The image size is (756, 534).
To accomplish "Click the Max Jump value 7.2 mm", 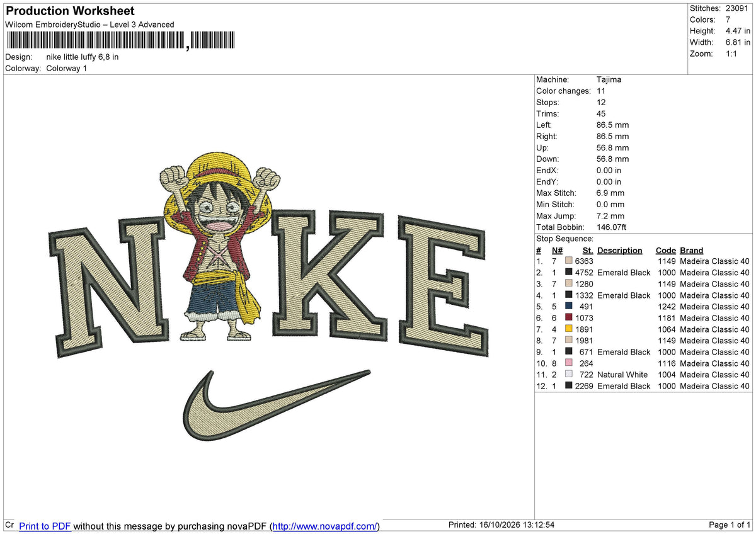I will click(x=610, y=215).
